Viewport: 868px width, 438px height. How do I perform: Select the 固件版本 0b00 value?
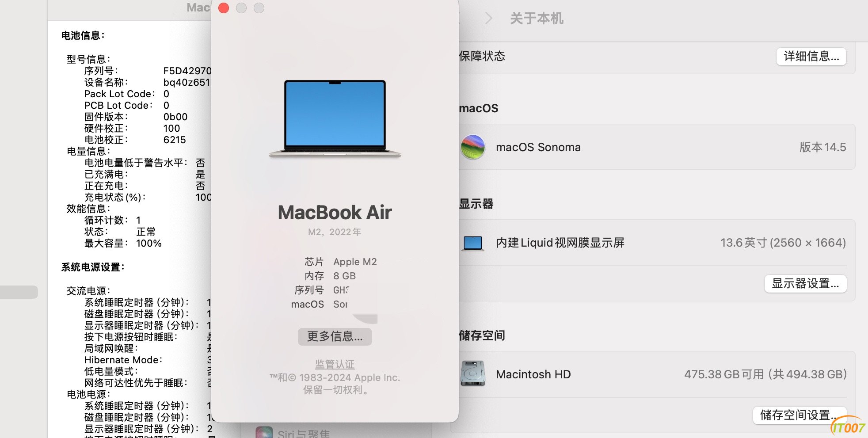[175, 117]
